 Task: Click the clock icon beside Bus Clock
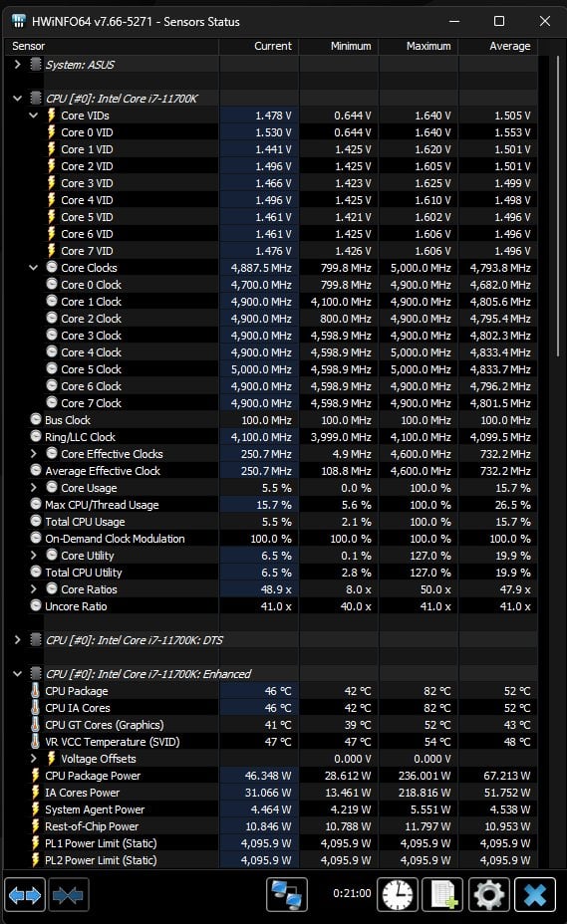36,419
